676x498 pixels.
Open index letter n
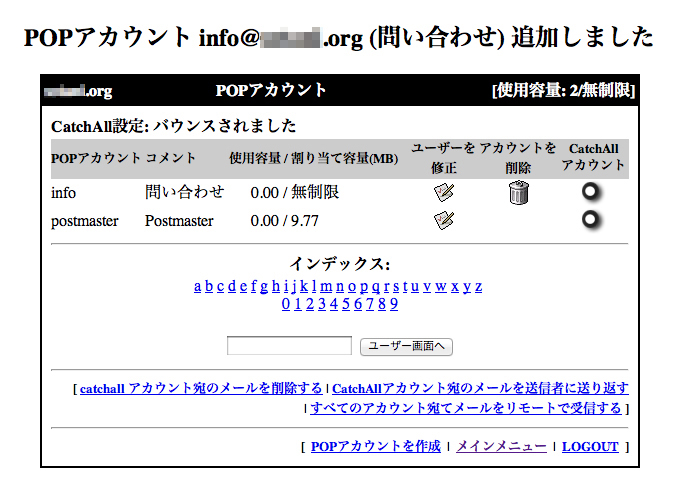click(x=340, y=286)
